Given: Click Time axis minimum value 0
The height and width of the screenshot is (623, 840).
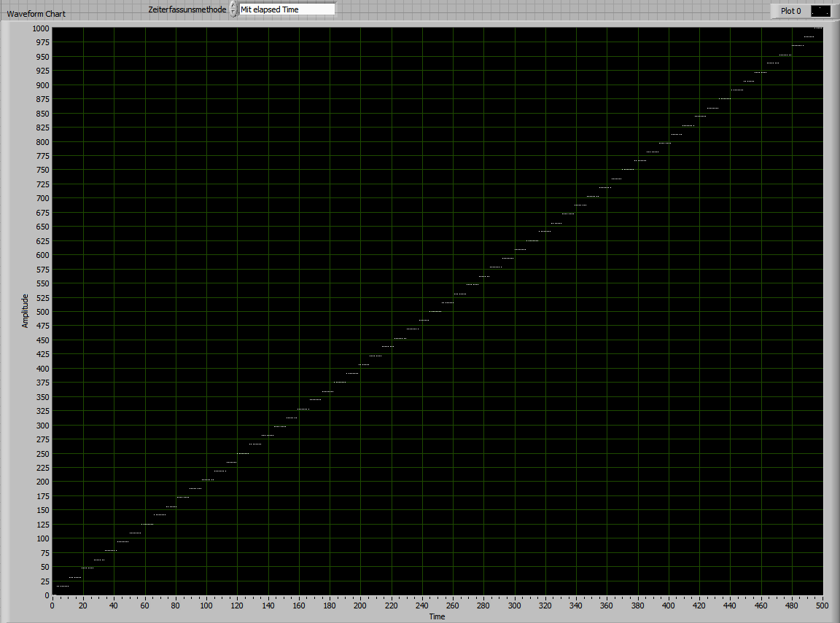Looking at the screenshot, I should click(52, 606).
